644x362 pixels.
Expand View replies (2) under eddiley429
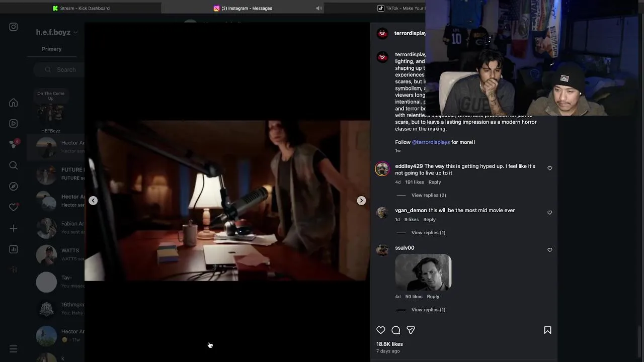pos(428,195)
